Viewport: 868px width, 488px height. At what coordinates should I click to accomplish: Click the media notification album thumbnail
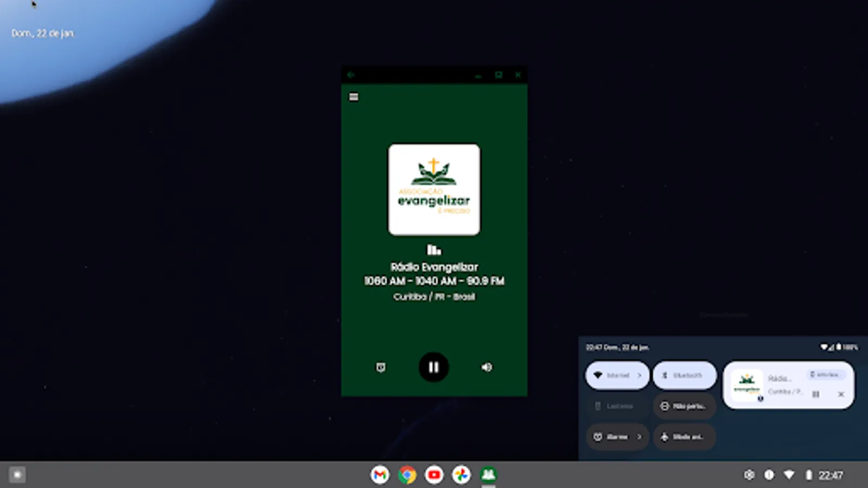747,385
